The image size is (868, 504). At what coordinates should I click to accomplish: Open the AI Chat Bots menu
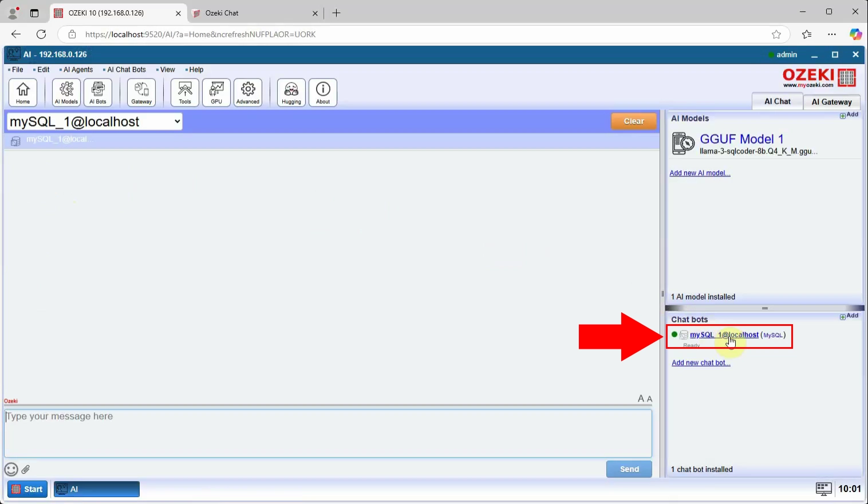point(124,70)
